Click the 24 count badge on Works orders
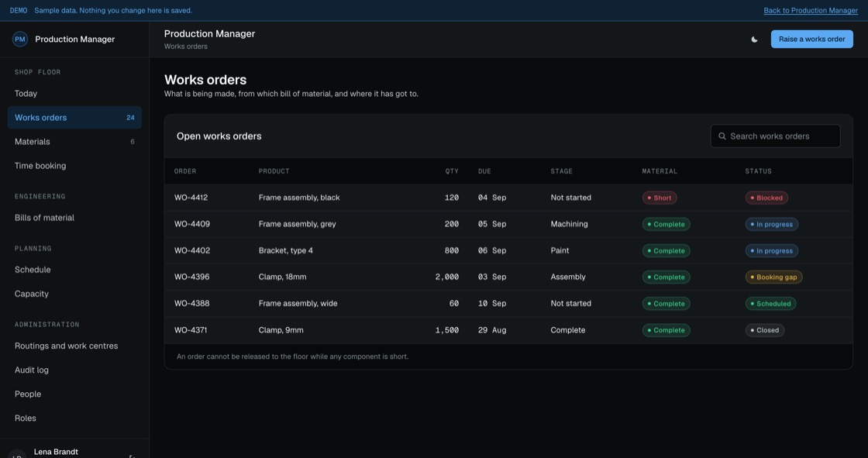Screen dimensions: 868x458 (x=130, y=118)
